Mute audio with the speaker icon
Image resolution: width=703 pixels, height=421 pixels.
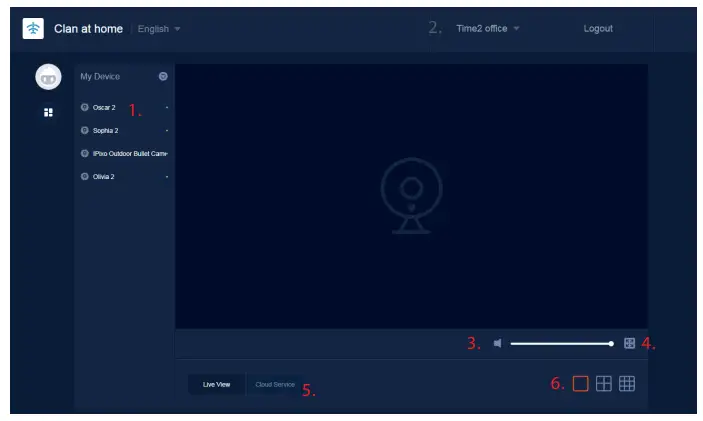pos(498,343)
